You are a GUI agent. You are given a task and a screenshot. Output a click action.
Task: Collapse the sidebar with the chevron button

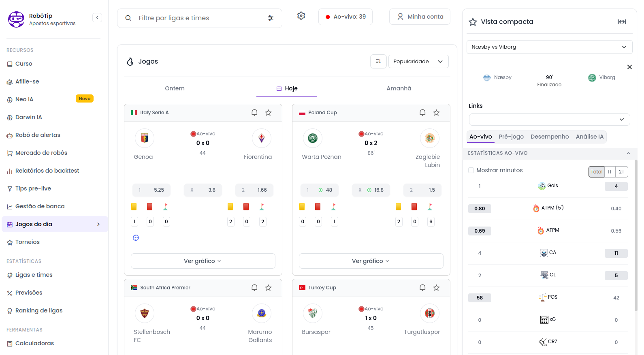tap(97, 17)
